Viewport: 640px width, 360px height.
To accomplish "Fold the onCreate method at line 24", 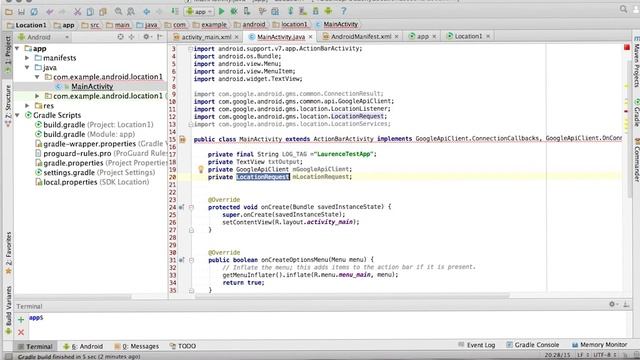I will point(191,207).
